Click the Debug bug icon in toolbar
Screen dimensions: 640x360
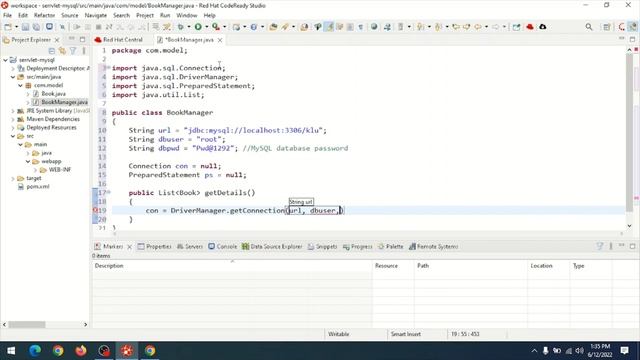(180, 27)
